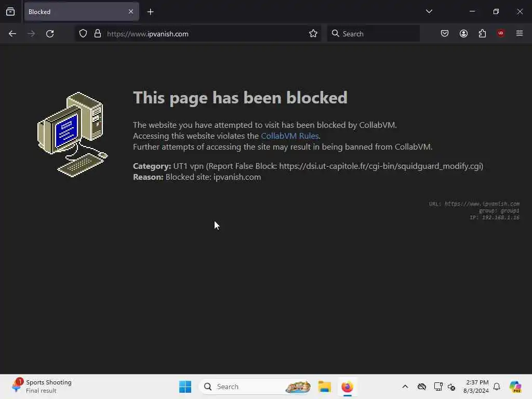Image resolution: width=532 pixels, height=399 pixels.
Task: Launch Copilot preview from taskbar
Action: point(515,387)
